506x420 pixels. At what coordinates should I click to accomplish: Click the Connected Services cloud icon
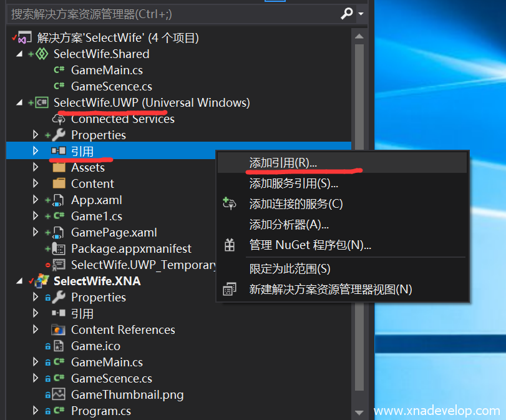[x=59, y=119]
